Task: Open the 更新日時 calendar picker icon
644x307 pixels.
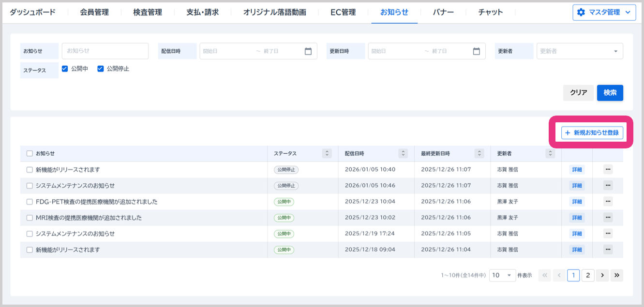Action: [x=477, y=51]
